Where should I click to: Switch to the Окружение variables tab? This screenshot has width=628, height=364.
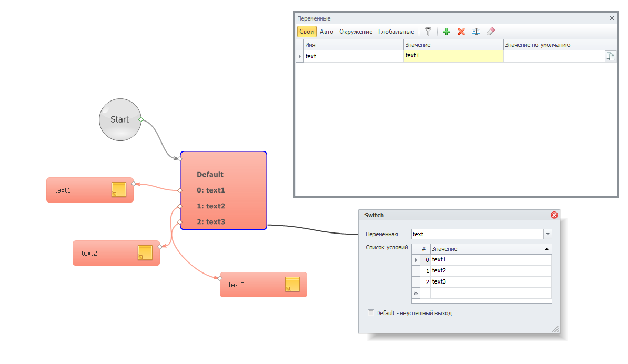pyautogui.click(x=356, y=32)
